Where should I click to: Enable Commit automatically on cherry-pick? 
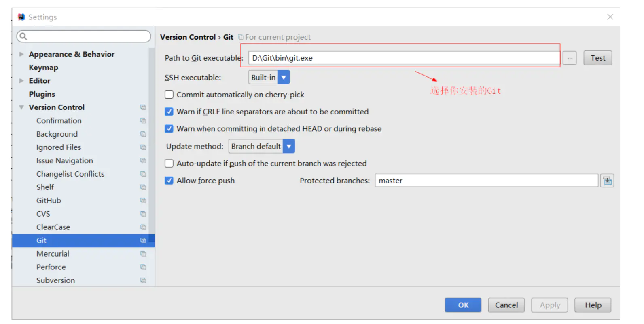click(x=169, y=95)
